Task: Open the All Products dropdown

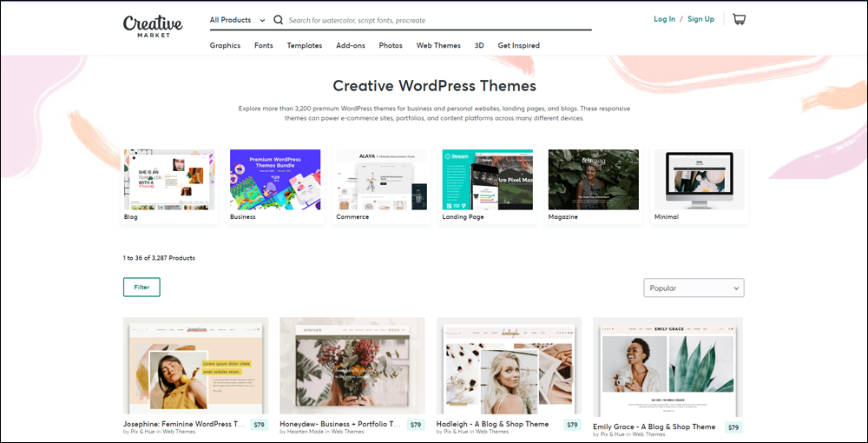Action: [238, 20]
